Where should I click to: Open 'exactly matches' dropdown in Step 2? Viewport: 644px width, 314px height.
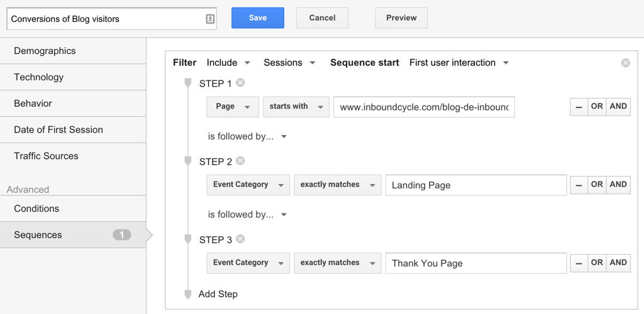pyautogui.click(x=338, y=185)
